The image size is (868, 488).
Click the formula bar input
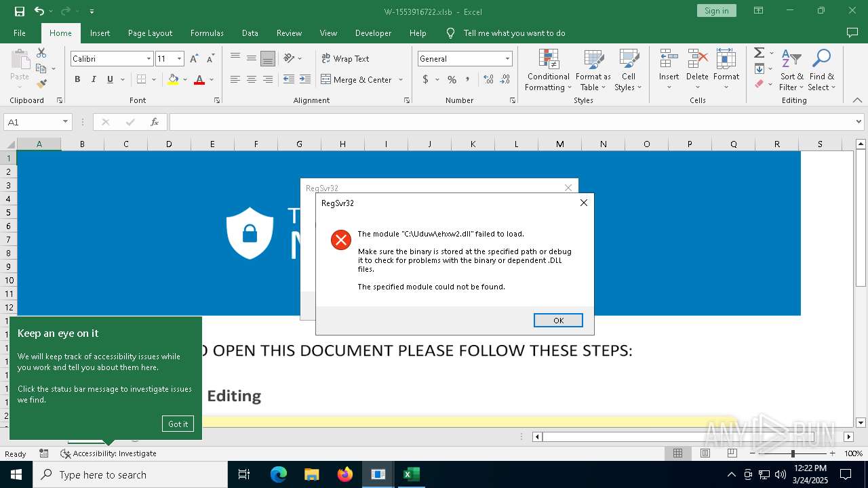(x=512, y=122)
